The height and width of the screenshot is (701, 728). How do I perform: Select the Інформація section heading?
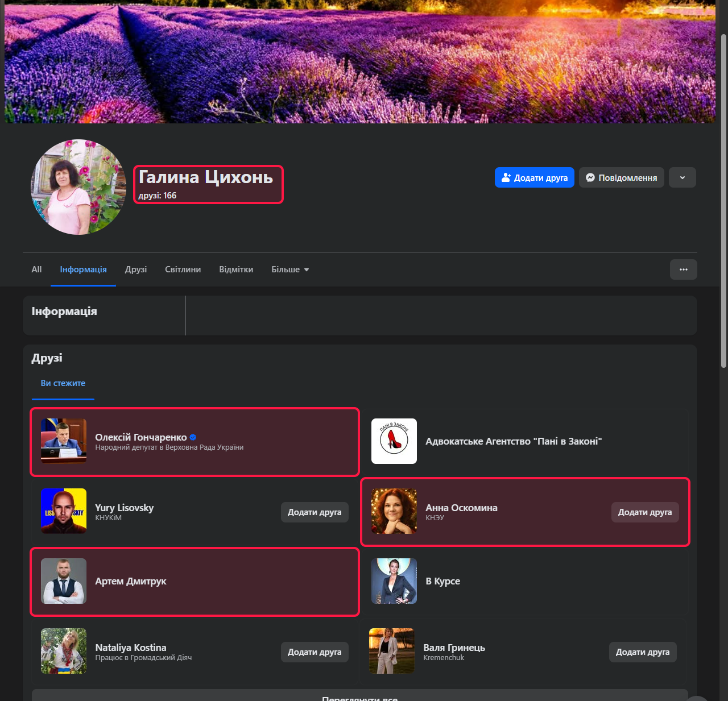pyautogui.click(x=64, y=311)
